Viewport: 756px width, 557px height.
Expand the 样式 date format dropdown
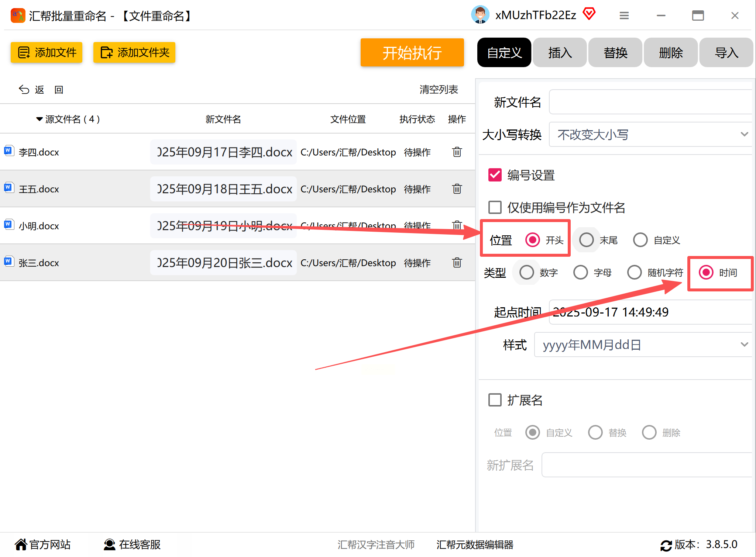(x=642, y=345)
